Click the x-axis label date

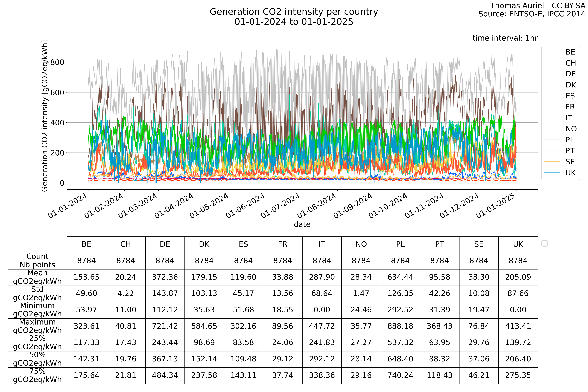pyautogui.click(x=302, y=225)
